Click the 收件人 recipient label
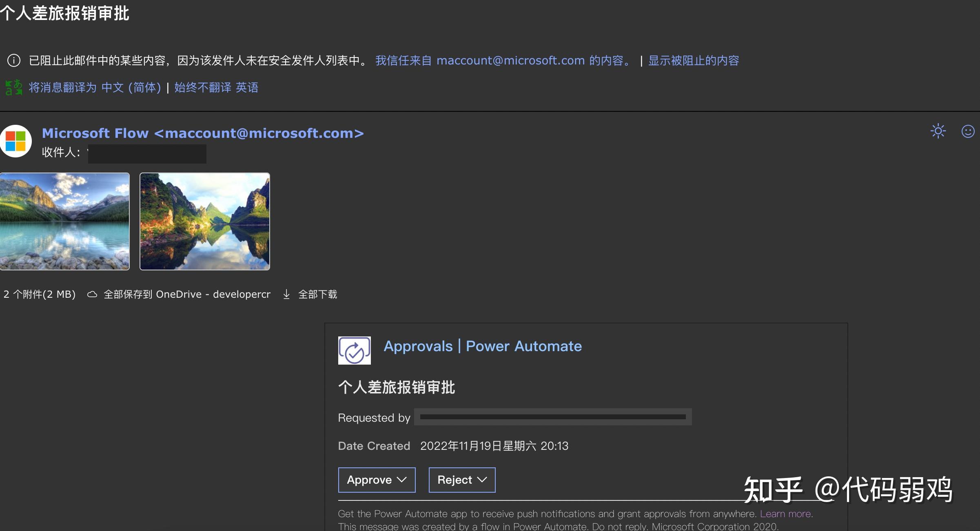 [61, 152]
